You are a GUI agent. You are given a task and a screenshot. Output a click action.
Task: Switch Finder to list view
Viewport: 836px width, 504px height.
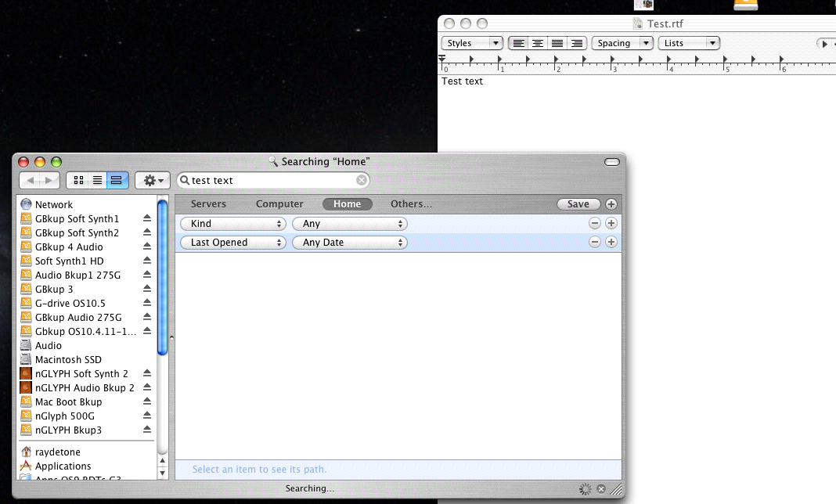pos(97,180)
